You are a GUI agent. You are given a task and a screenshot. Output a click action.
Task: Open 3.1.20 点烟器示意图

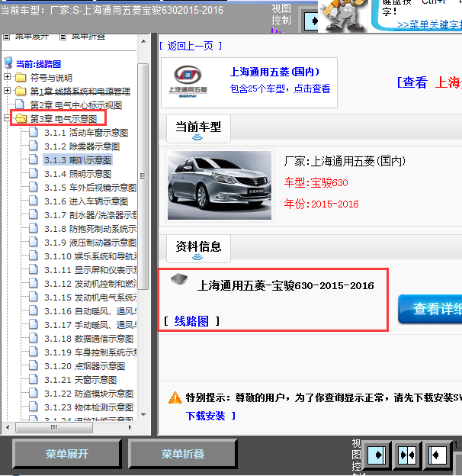[x=85, y=366]
